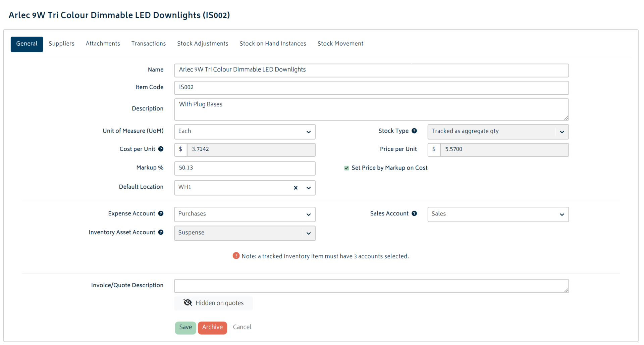
Task: Switch to the Stock Adjustments tab
Action: (203, 43)
